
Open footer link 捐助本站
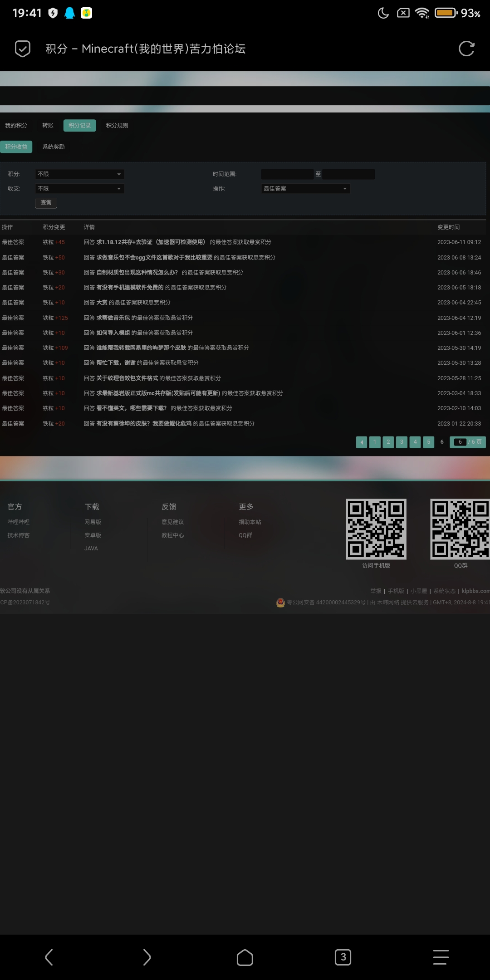250,522
